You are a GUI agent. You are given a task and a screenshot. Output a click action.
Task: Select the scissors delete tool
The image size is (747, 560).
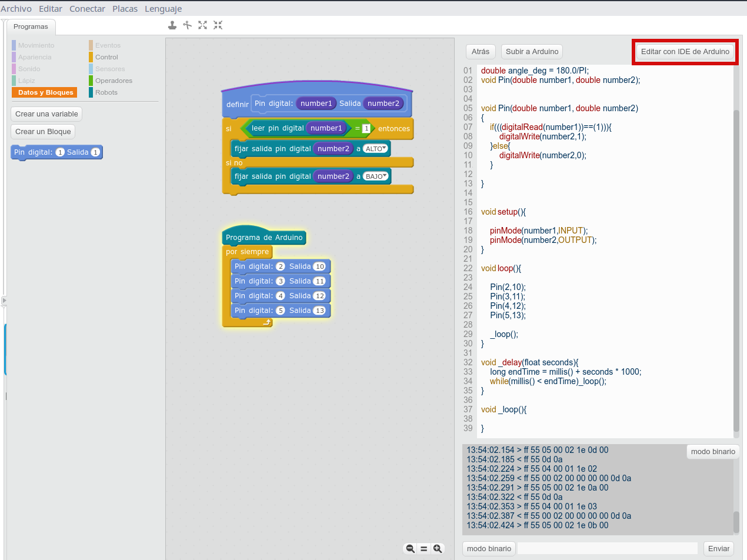tap(188, 25)
